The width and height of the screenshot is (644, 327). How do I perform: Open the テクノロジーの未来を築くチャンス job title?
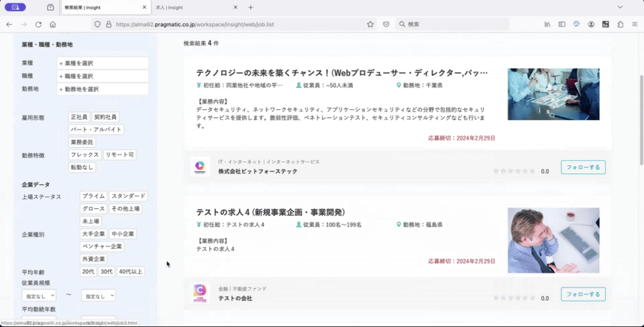click(x=342, y=73)
